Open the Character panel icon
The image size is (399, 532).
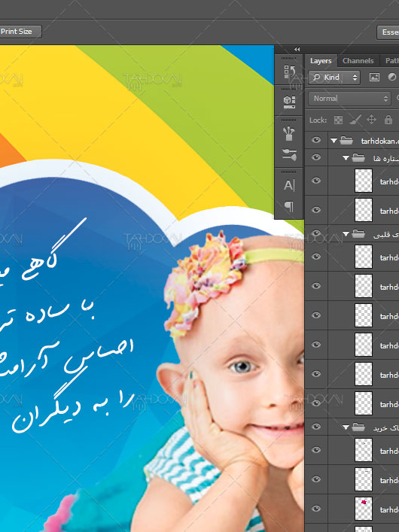289,185
